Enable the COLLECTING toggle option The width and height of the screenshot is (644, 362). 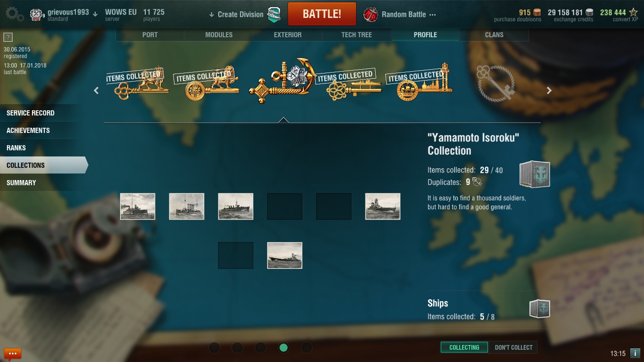click(x=464, y=347)
